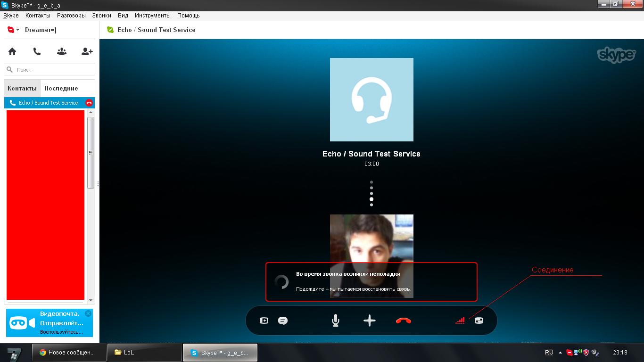
Task: Close the Videomail promo banner
Action: pos(88,313)
